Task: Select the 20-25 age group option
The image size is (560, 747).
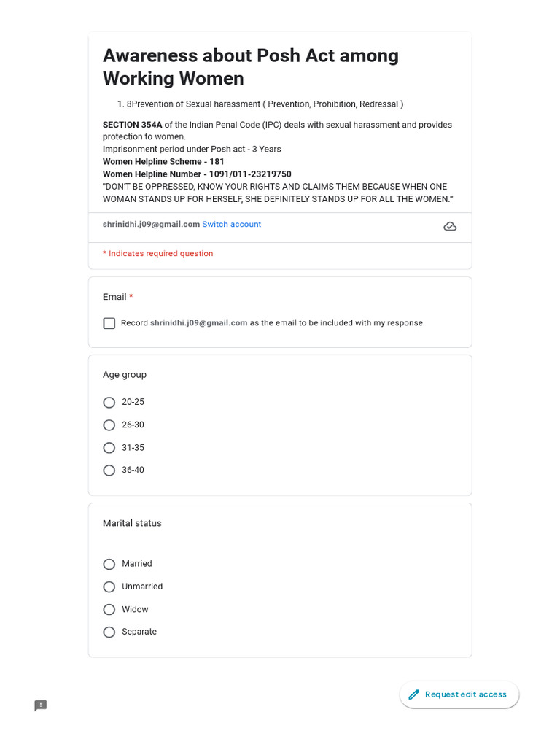Action: [109, 403]
